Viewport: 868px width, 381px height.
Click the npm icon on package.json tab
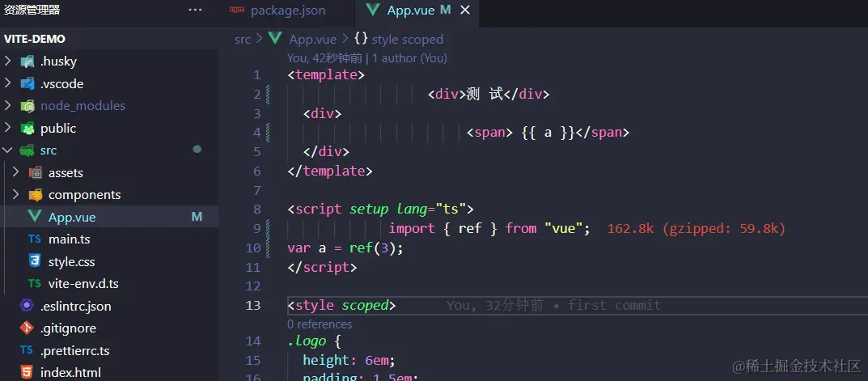(238, 10)
